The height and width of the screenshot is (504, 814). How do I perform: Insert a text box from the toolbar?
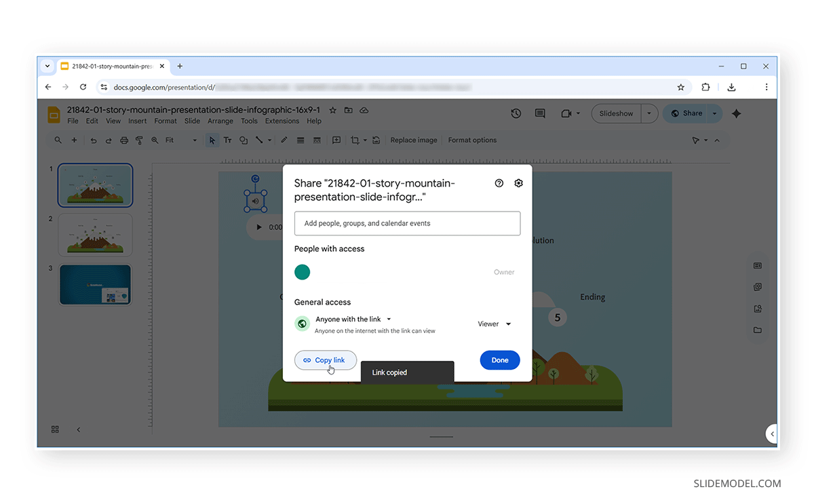coord(227,140)
